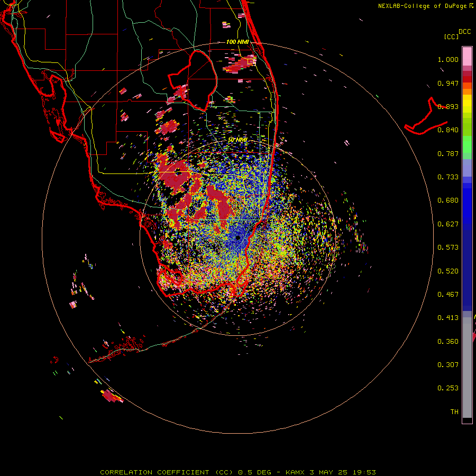The height and width of the screenshot is (476, 476).
Task: Click the 0.253 scale value
Action: (448, 388)
